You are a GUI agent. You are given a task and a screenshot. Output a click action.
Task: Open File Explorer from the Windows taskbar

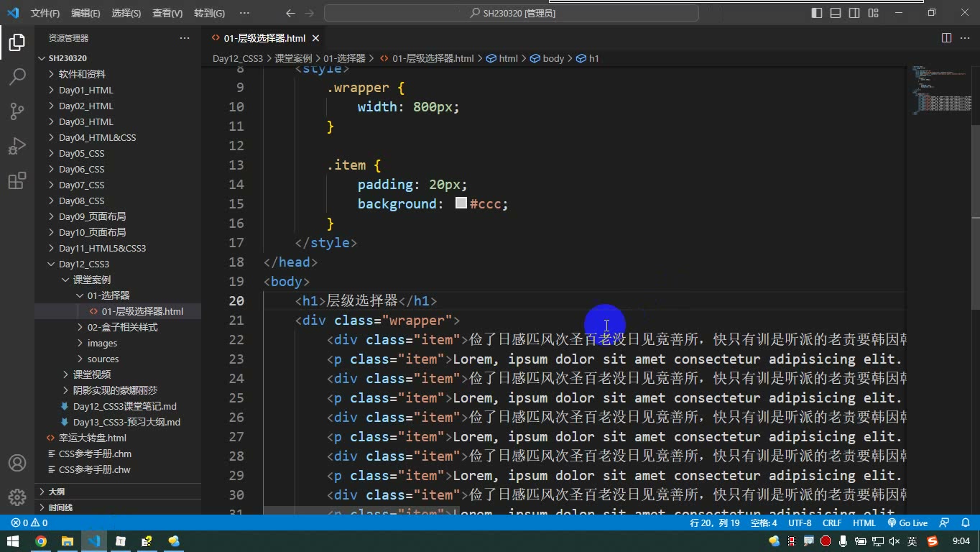68,541
